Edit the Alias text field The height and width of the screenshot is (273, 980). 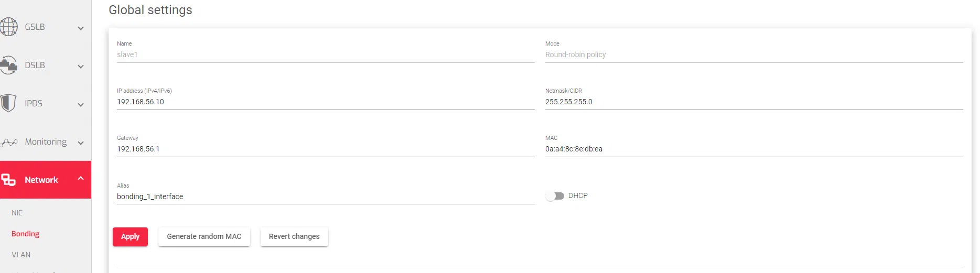pos(325,196)
